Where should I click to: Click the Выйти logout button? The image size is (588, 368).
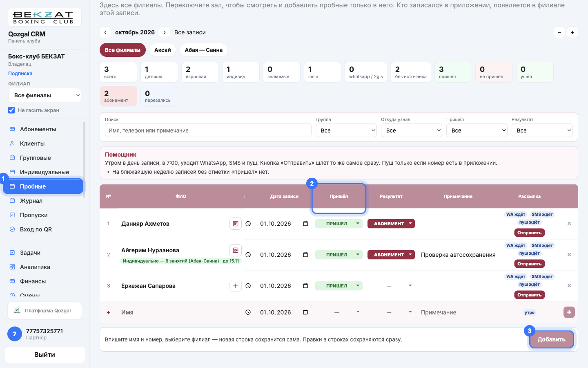coord(45,355)
